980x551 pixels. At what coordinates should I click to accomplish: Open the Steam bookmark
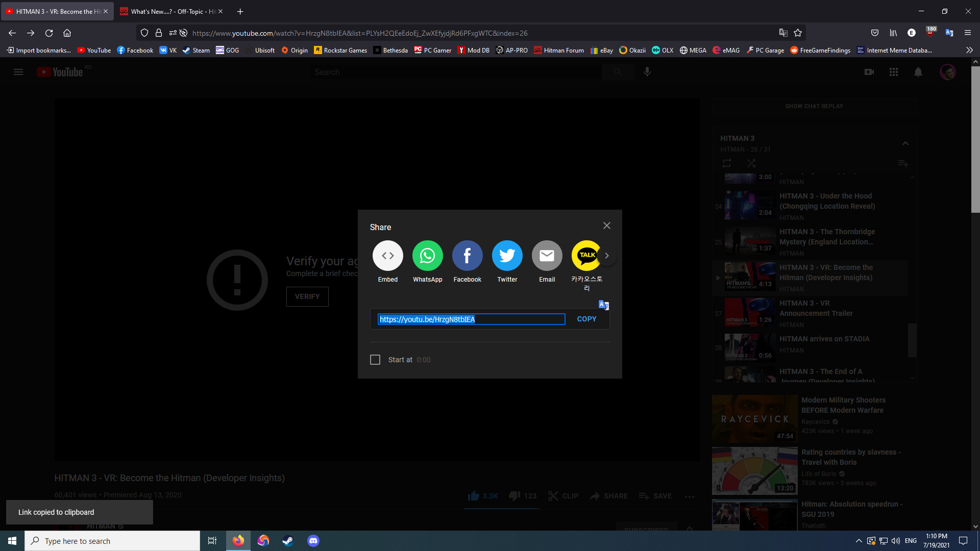coord(197,50)
